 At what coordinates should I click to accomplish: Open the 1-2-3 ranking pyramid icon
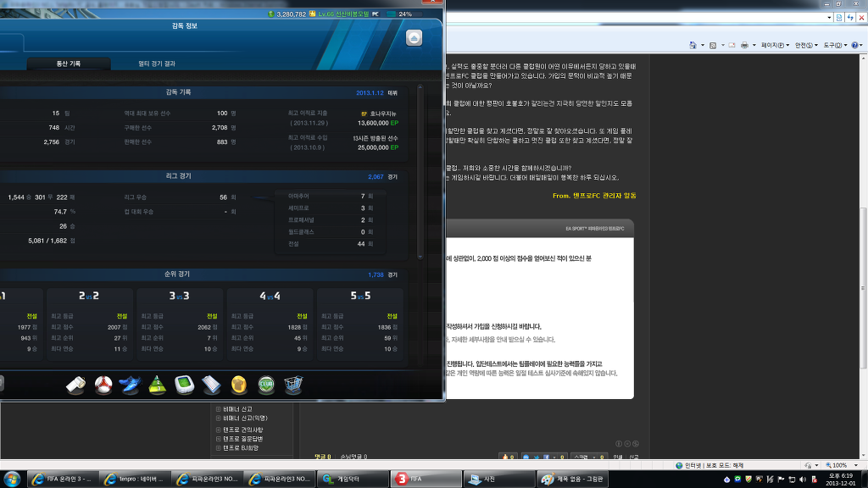point(157,385)
